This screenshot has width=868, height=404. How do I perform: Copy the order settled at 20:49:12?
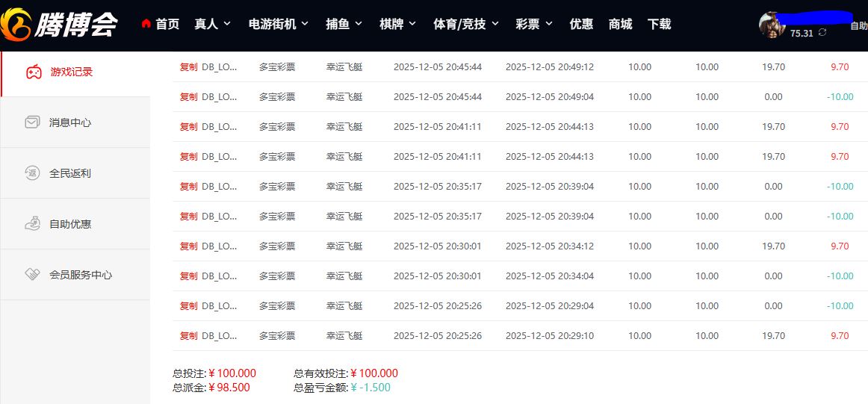click(188, 66)
